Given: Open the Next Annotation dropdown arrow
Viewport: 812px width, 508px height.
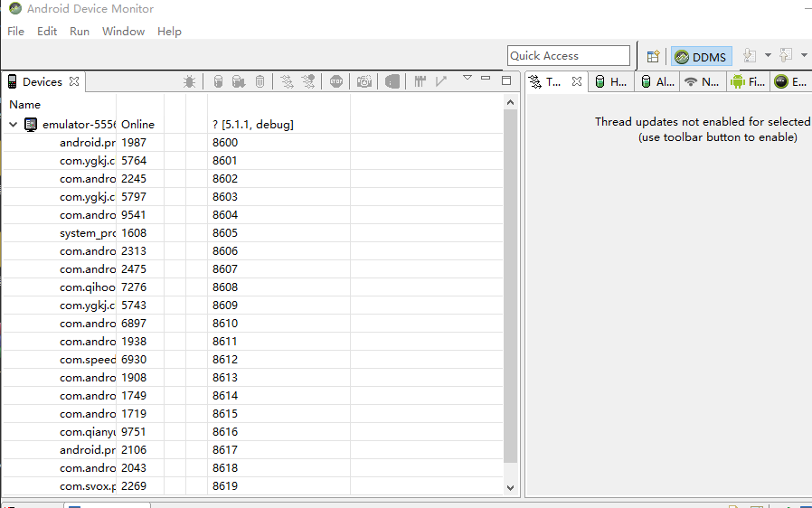Looking at the screenshot, I should 768,55.
